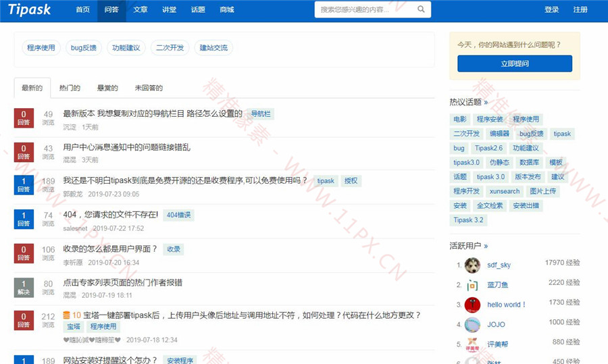The image size is (608, 364).
Task: Select the 二次开发 category pill
Action: [170, 48]
